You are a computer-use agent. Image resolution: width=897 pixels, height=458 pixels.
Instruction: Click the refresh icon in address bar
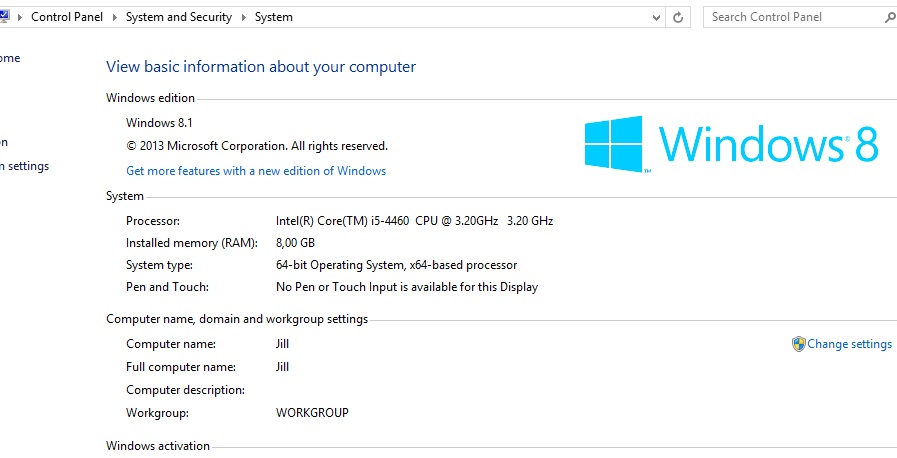pyautogui.click(x=678, y=17)
